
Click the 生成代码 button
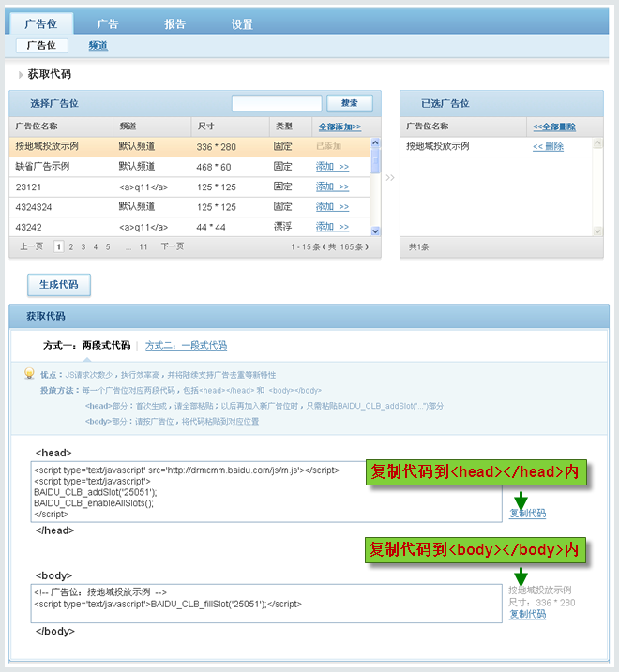click(59, 285)
